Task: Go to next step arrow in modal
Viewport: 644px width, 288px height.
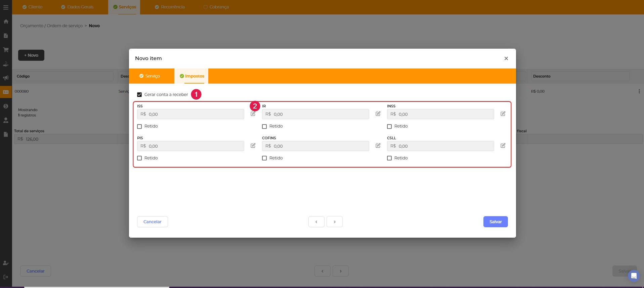Action: tap(335, 222)
